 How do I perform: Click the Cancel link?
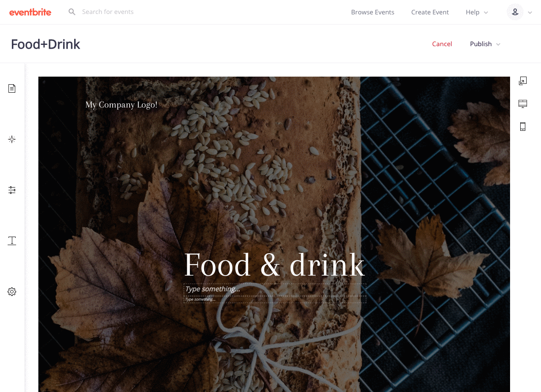coord(442,44)
